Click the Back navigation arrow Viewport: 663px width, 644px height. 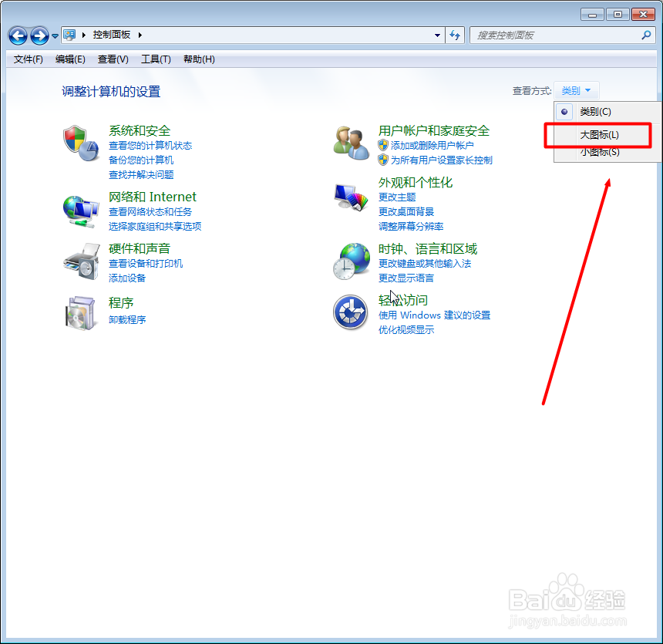(x=18, y=35)
